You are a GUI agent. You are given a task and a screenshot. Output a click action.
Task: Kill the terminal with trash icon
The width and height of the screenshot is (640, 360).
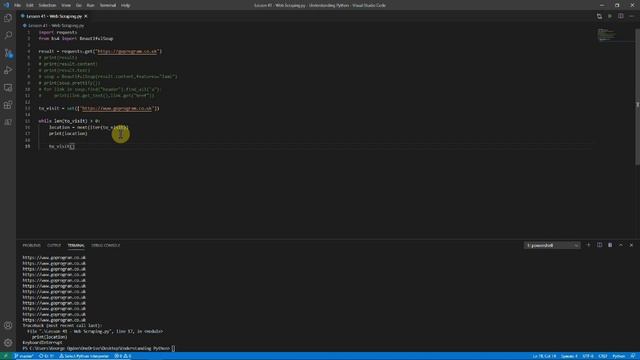pos(610,245)
